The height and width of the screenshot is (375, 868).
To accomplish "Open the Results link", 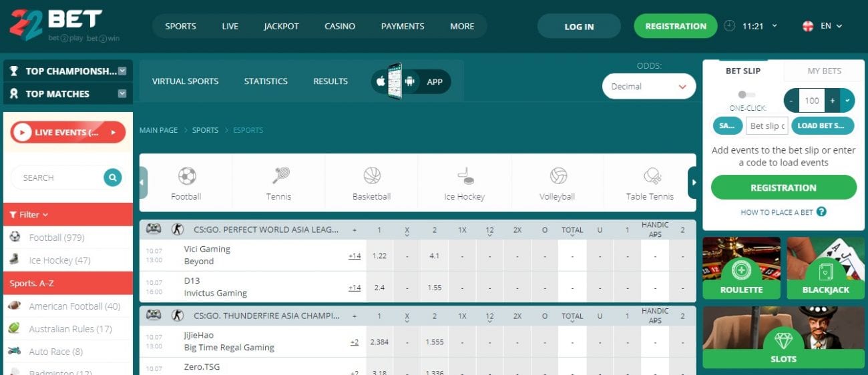I will 331,81.
